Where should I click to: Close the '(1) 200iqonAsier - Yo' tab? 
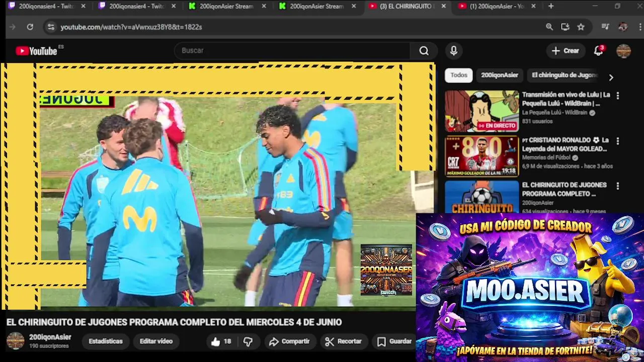(533, 6)
